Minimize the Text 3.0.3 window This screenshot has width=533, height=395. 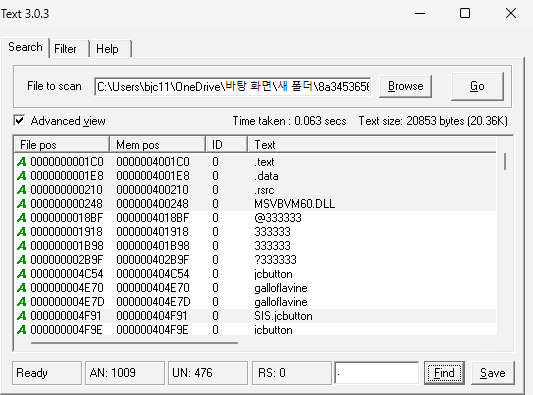420,14
